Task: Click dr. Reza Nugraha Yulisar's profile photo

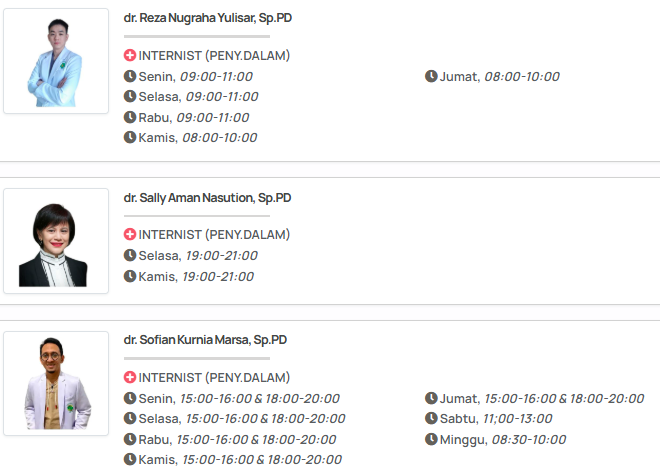Action: click(56, 61)
